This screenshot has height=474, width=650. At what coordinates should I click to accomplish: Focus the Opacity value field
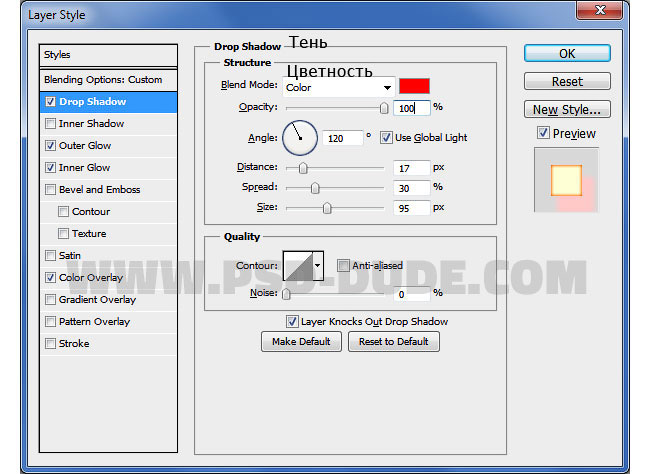pos(412,108)
